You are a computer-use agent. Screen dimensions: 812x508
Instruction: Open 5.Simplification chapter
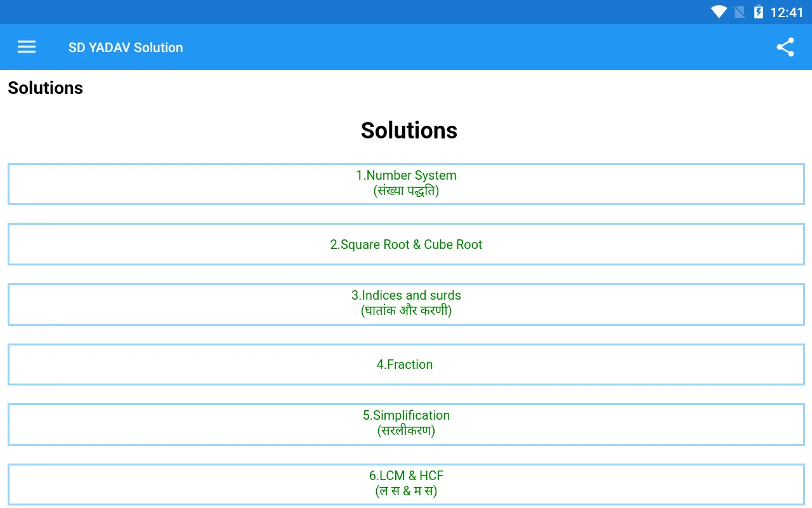[x=406, y=424]
